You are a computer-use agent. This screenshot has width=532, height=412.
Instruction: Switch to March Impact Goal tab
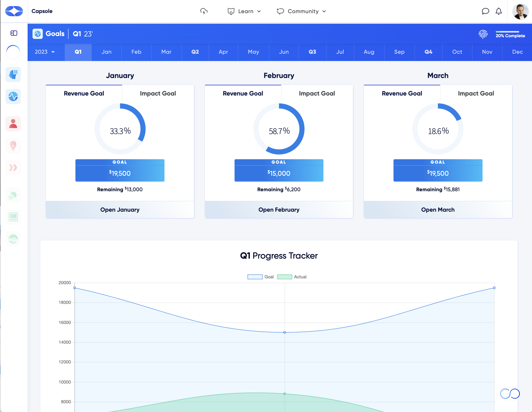(x=476, y=94)
